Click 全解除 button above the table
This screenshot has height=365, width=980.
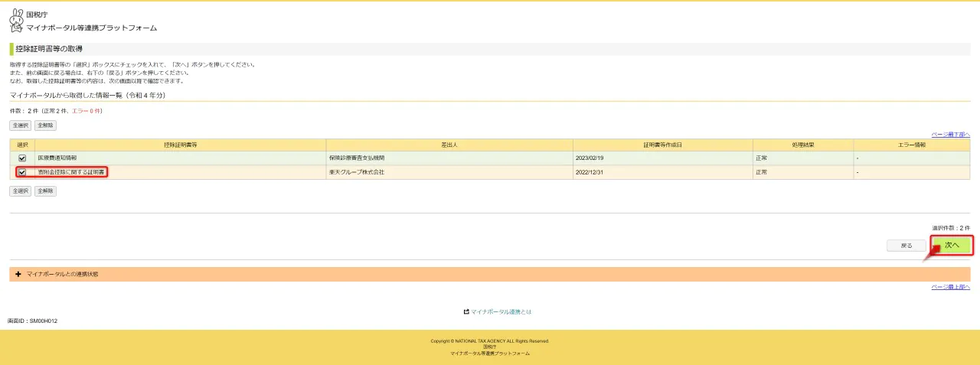[x=46, y=125]
